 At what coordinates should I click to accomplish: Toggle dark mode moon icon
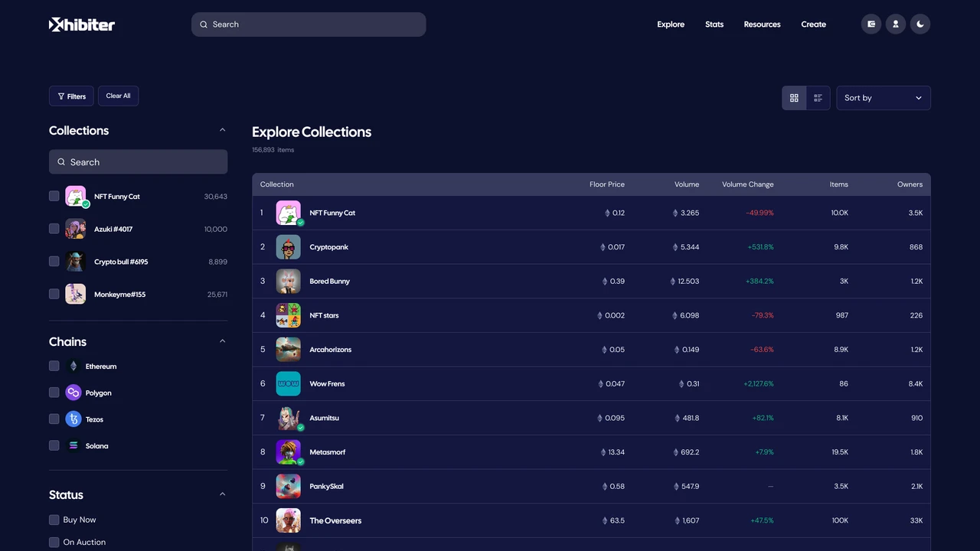(920, 24)
